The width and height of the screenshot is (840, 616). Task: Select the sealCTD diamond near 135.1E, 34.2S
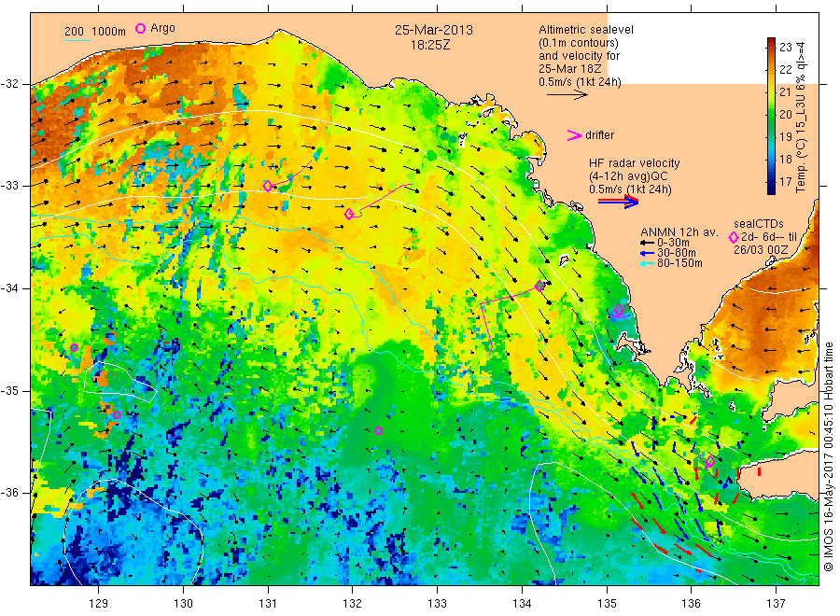[618, 310]
